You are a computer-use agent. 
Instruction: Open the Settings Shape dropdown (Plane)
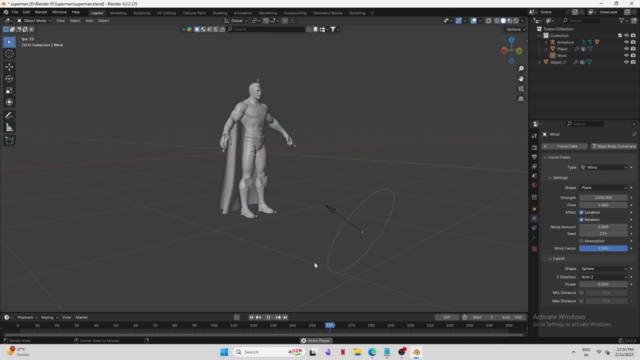[x=604, y=188]
